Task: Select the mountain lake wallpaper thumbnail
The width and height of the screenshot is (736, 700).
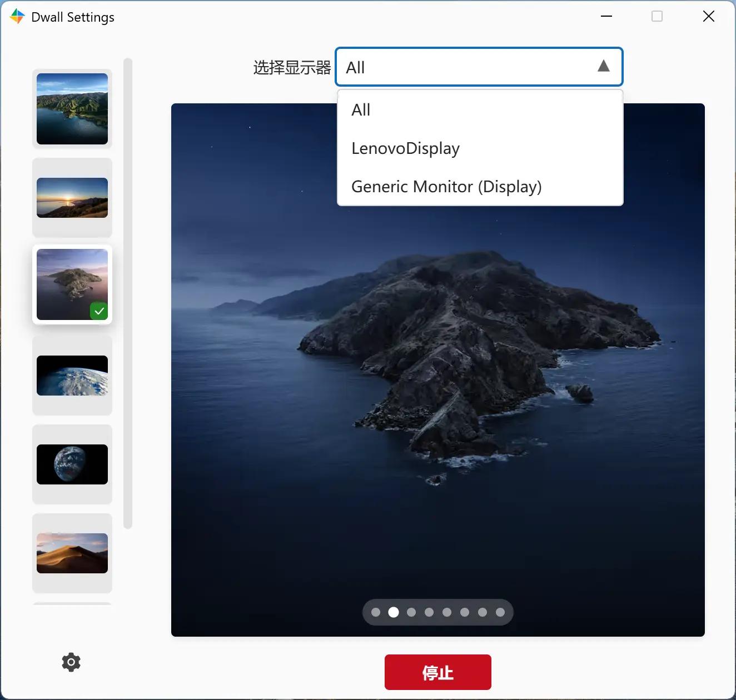Action: pos(72,108)
